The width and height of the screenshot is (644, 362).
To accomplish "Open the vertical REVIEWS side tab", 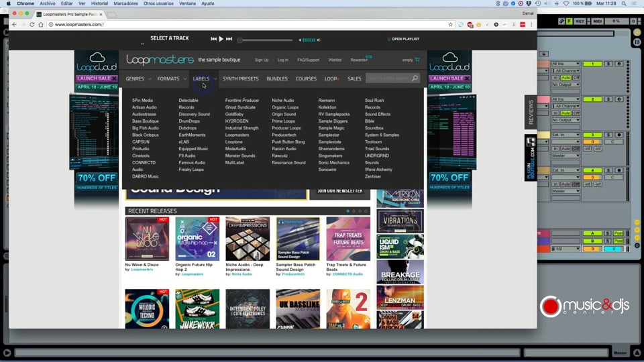I will (531, 112).
